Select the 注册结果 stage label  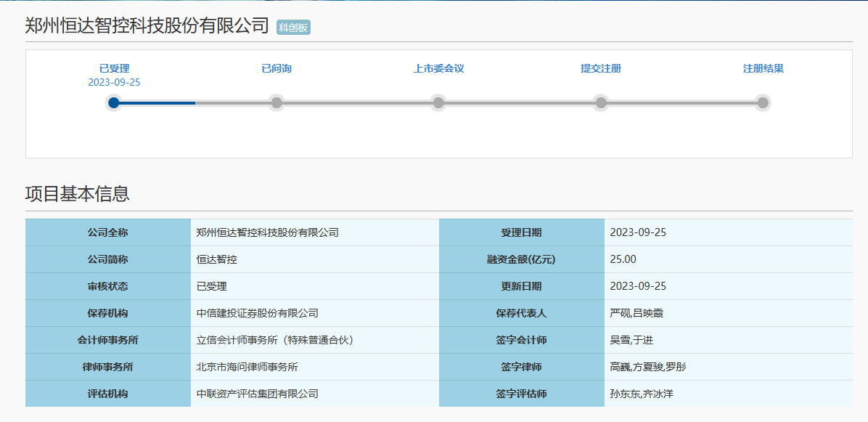763,69
